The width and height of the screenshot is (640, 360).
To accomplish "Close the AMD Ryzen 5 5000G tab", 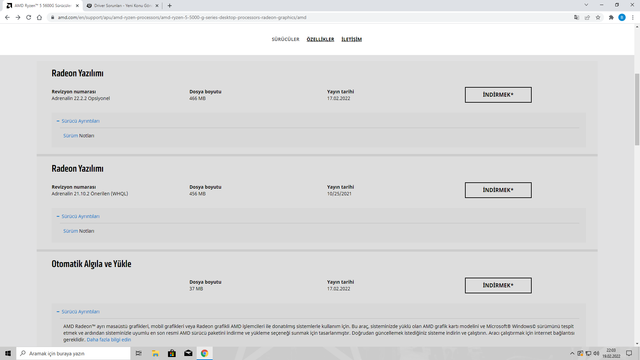I will coord(77,6).
